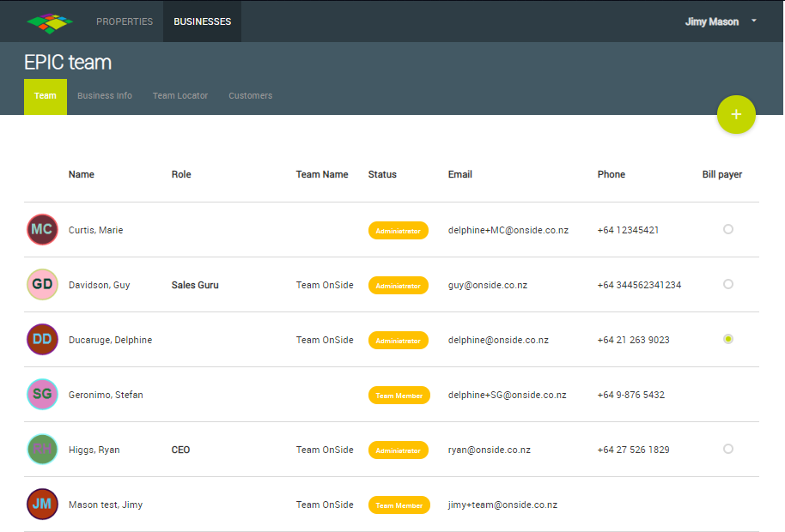Viewport: 785px width, 532px height.
Task: Select Stefan Geronimo's SG avatar
Action: click(x=42, y=395)
